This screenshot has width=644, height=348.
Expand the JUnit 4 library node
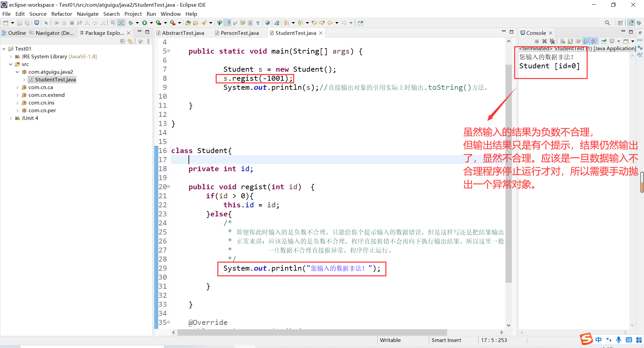[x=11, y=118]
